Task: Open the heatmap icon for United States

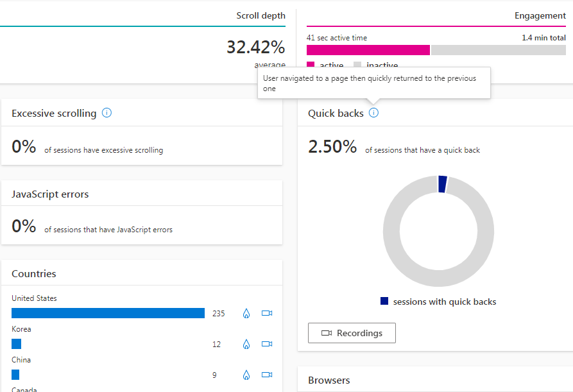Action: pos(246,313)
